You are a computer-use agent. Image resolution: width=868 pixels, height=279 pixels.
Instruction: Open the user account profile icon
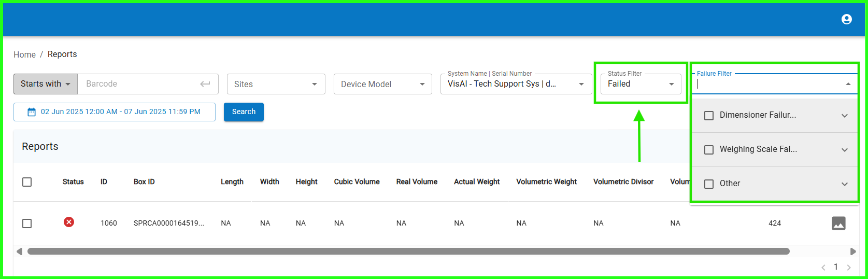coord(846,19)
